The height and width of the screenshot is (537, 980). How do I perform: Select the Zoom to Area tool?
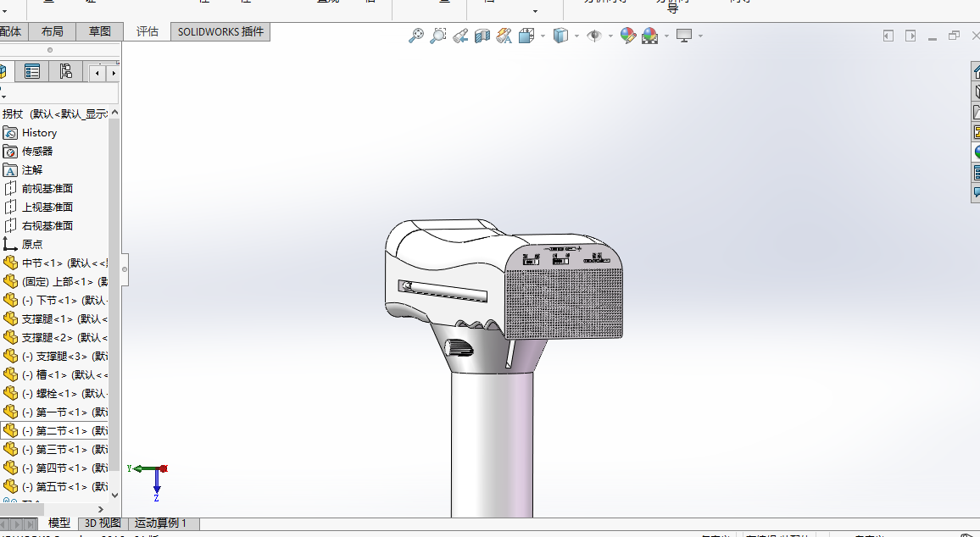(437, 36)
